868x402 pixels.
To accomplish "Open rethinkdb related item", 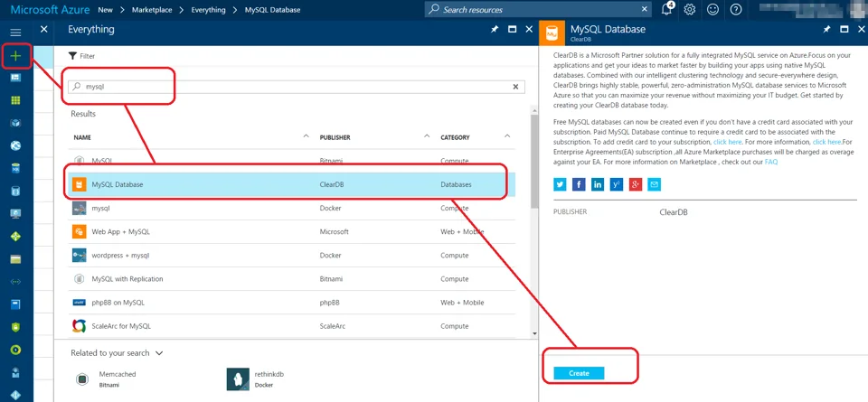I will [x=256, y=379].
